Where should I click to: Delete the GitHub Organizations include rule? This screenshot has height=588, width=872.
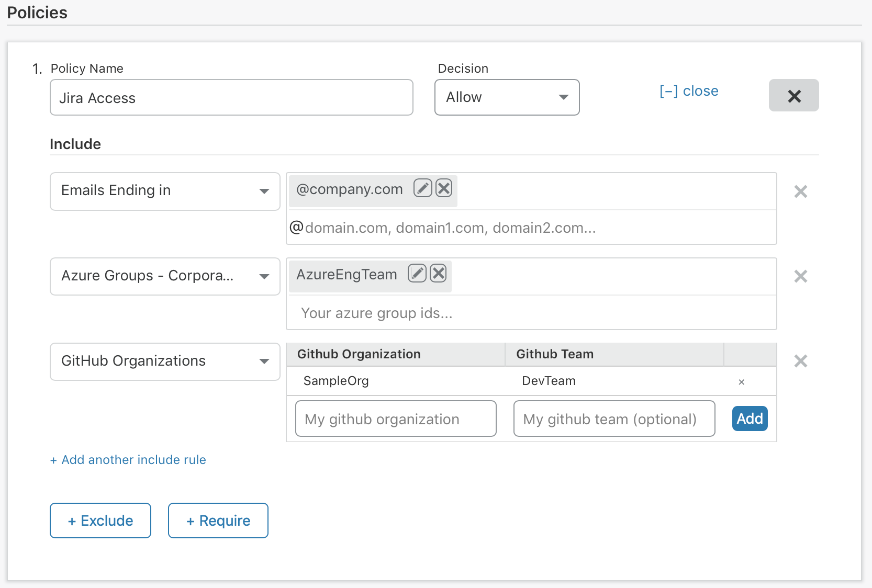800,361
